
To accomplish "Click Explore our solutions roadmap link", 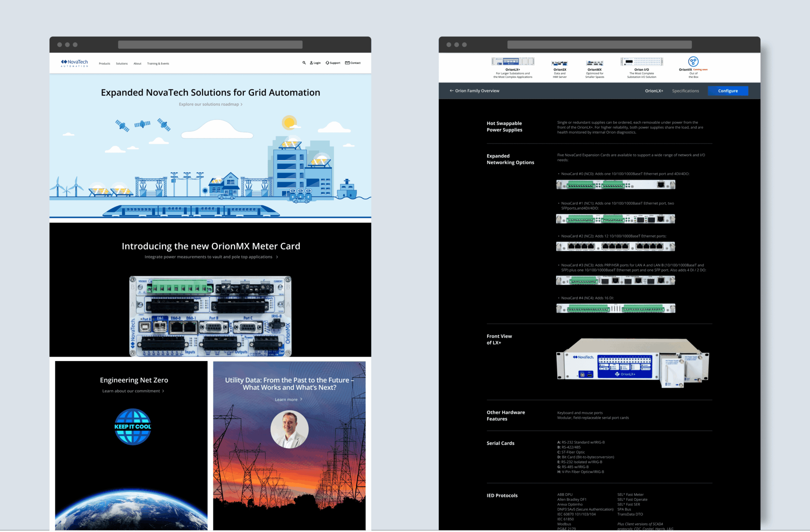I will [x=210, y=104].
